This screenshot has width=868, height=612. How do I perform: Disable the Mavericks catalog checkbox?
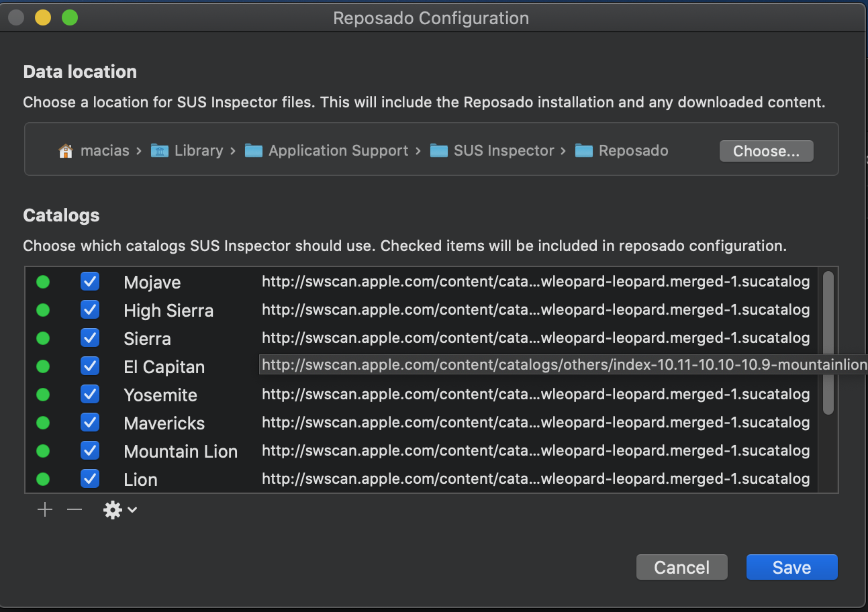click(x=90, y=422)
